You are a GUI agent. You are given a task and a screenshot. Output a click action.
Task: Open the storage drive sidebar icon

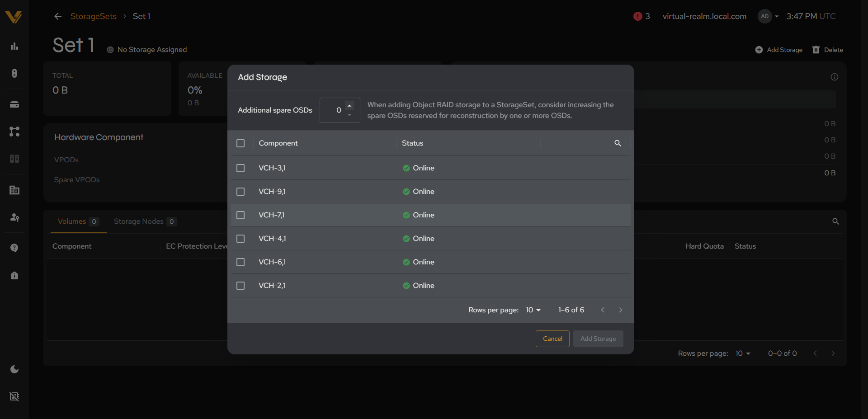(14, 104)
